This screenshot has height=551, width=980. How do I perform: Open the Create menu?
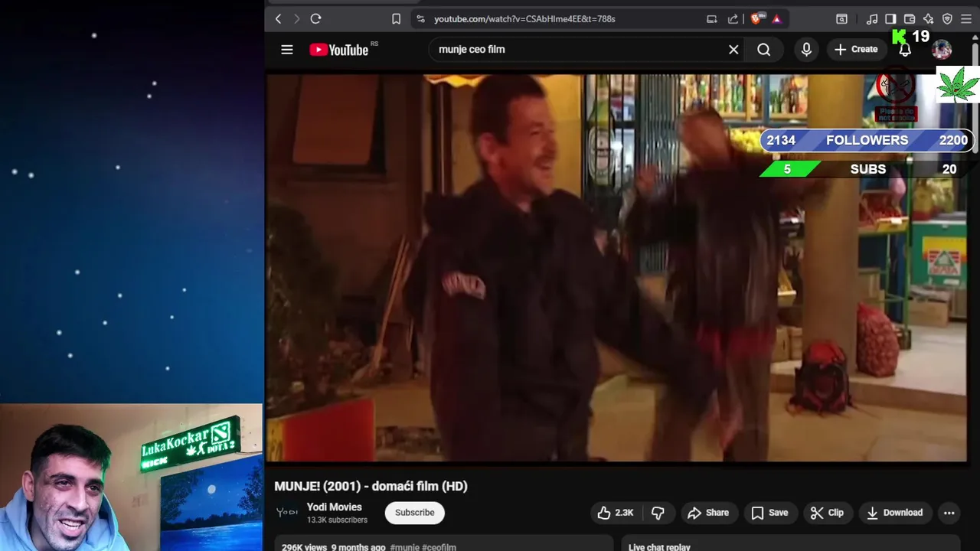pos(856,50)
